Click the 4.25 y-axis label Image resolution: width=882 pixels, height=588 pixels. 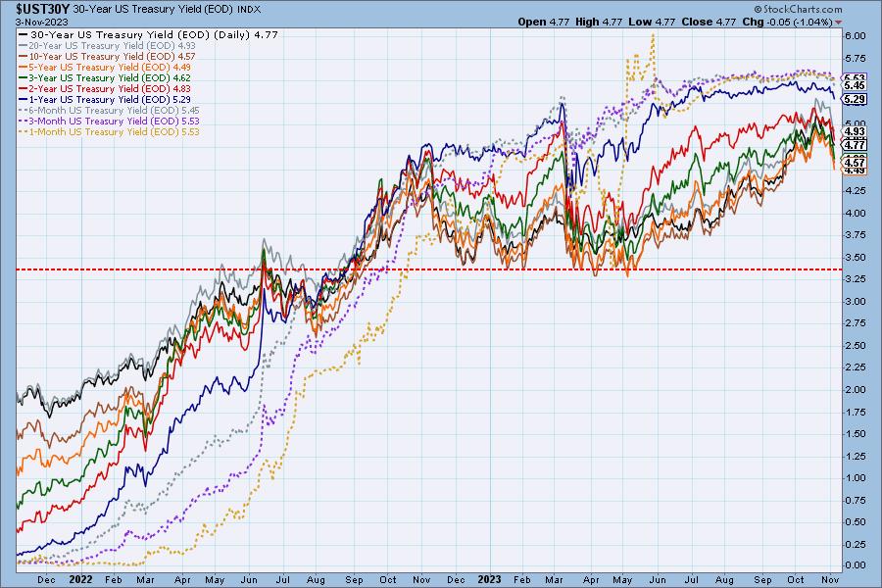[855, 191]
